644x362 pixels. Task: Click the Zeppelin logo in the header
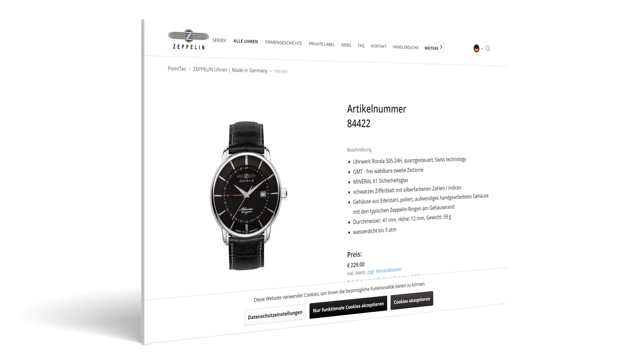click(x=188, y=40)
